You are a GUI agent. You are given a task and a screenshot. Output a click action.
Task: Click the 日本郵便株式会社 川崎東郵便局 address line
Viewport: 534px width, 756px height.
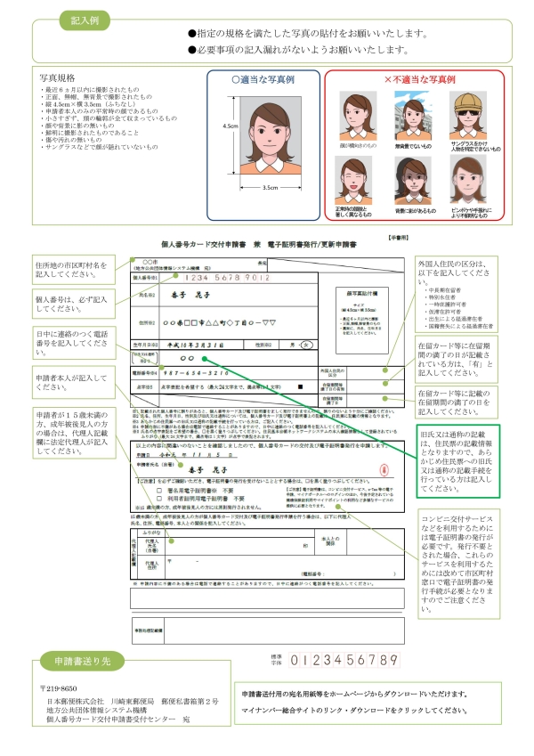click(x=132, y=701)
